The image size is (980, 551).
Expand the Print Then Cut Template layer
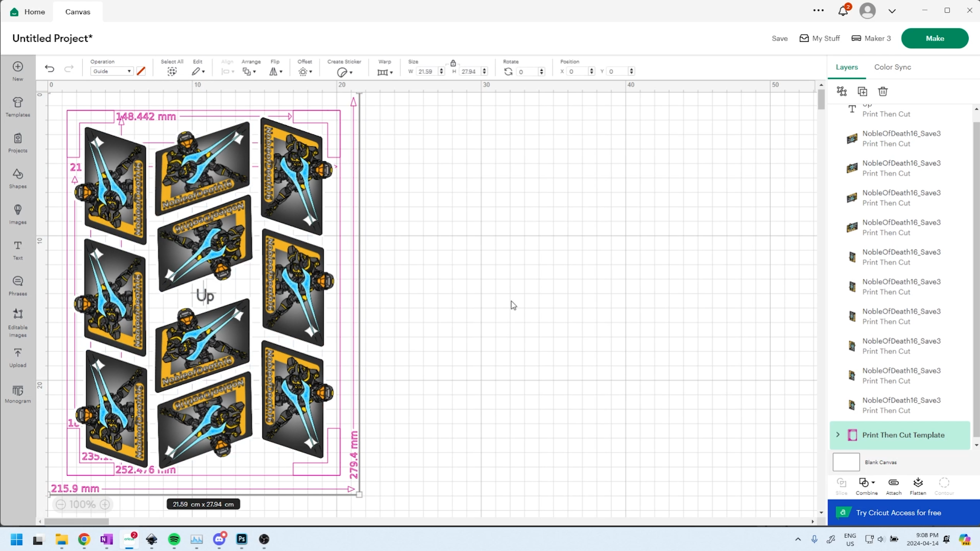click(838, 435)
